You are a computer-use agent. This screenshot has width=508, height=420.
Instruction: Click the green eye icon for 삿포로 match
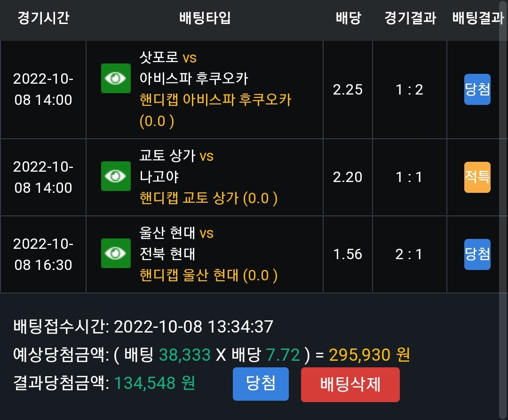116,79
